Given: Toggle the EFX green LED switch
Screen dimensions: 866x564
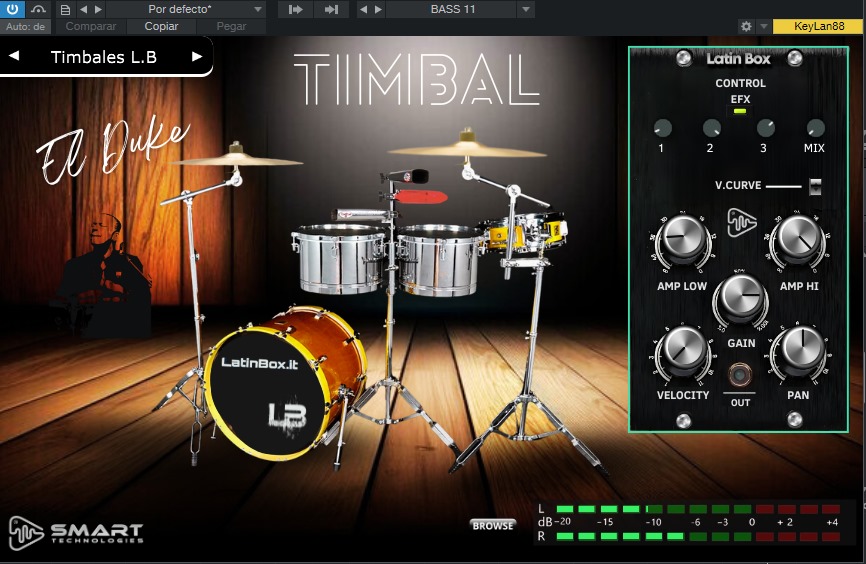Looking at the screenshot, I should point(740,112).
